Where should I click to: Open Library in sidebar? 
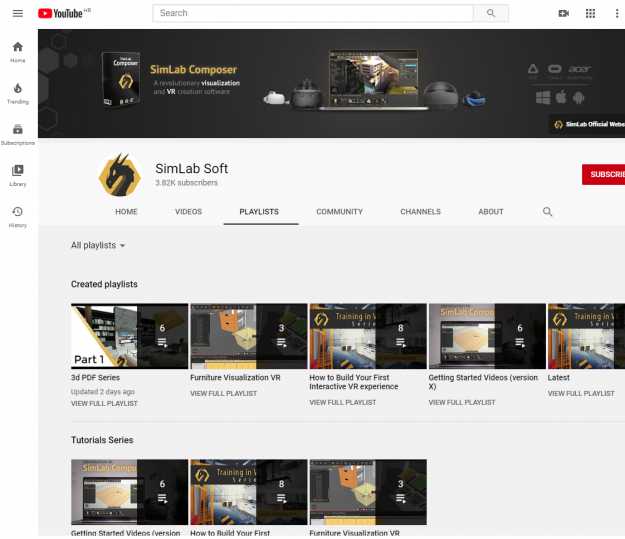point(18,175)
